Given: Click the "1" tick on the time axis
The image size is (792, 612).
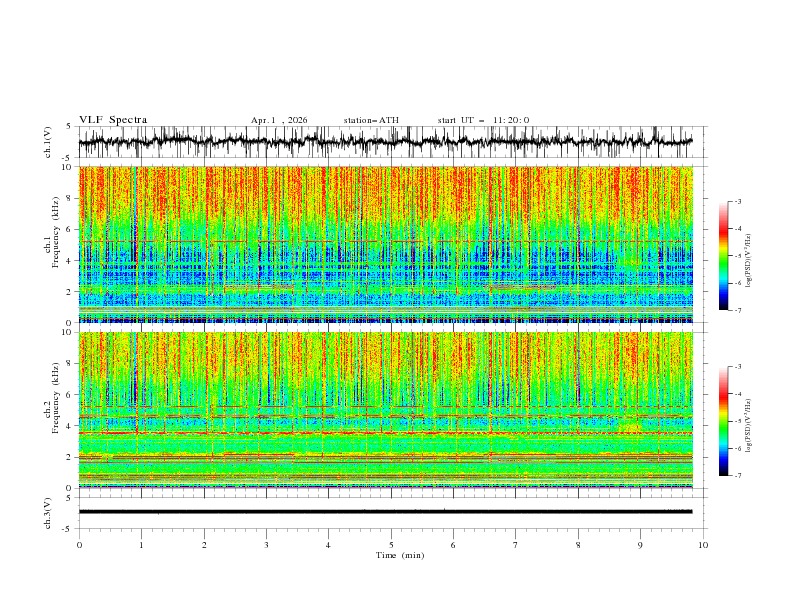Looking at the screenshot, I should [x=141, y=545].
